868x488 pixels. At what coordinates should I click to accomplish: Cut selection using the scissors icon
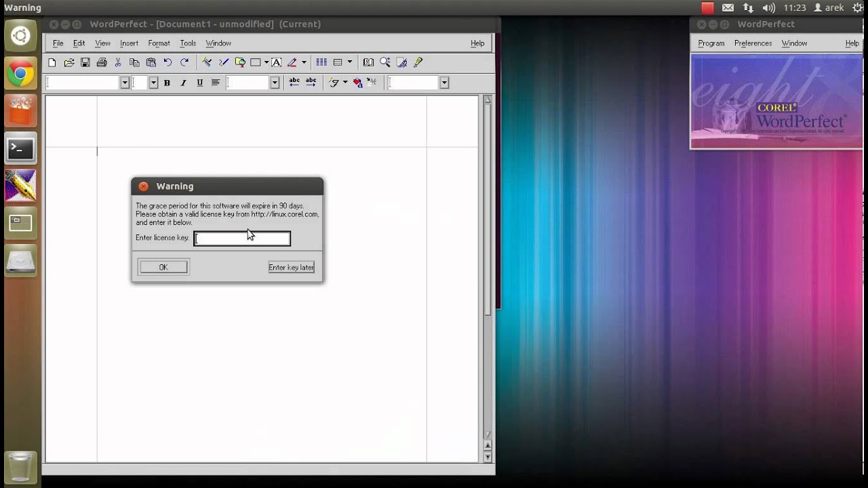point(118,62)
